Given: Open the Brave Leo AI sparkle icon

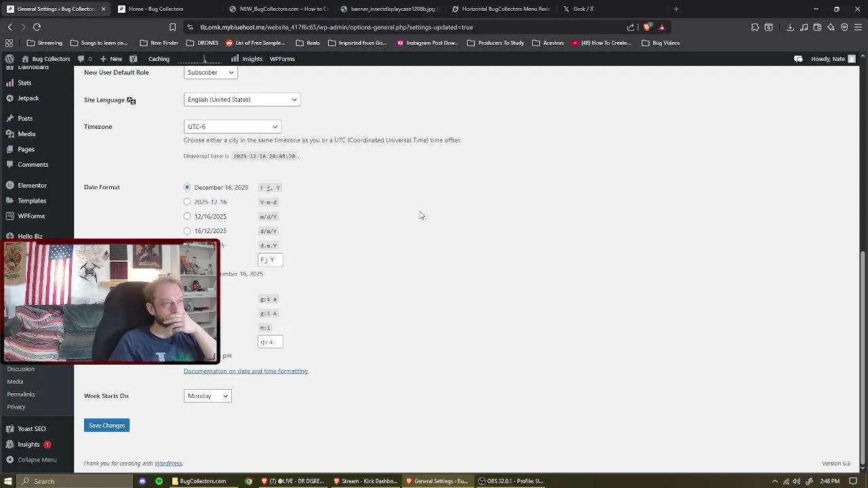Looking at the screenshot, I should [831, 27].
